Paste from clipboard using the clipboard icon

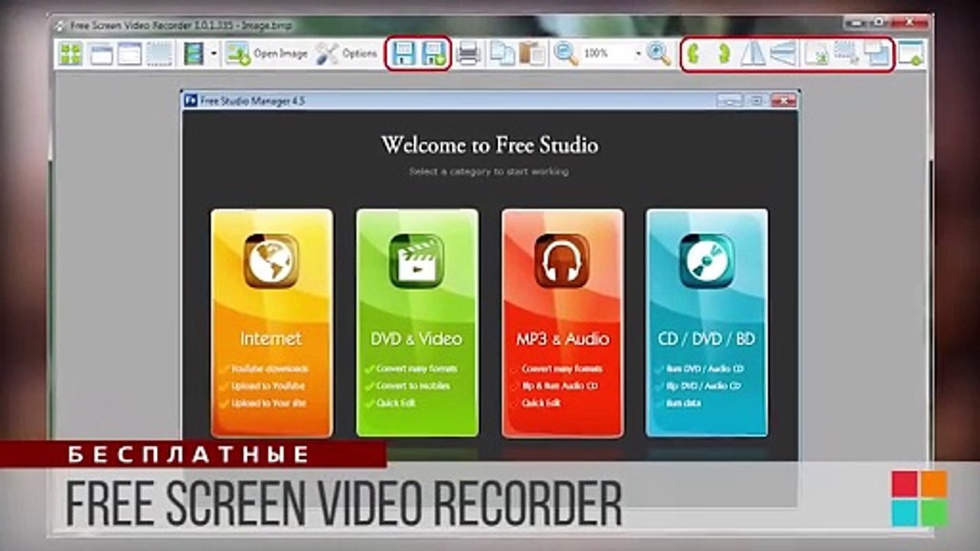pyautogui.click(x=531, y=54)
